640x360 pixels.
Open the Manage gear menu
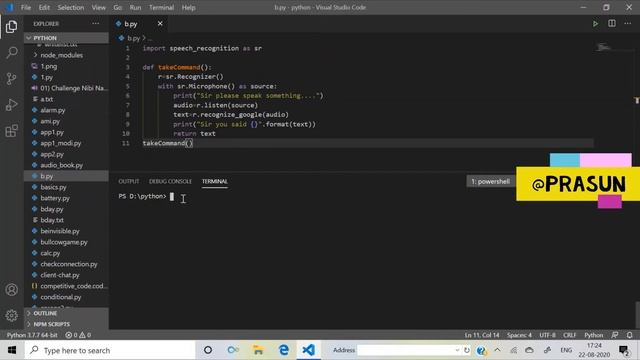click(x=11, y=315)
